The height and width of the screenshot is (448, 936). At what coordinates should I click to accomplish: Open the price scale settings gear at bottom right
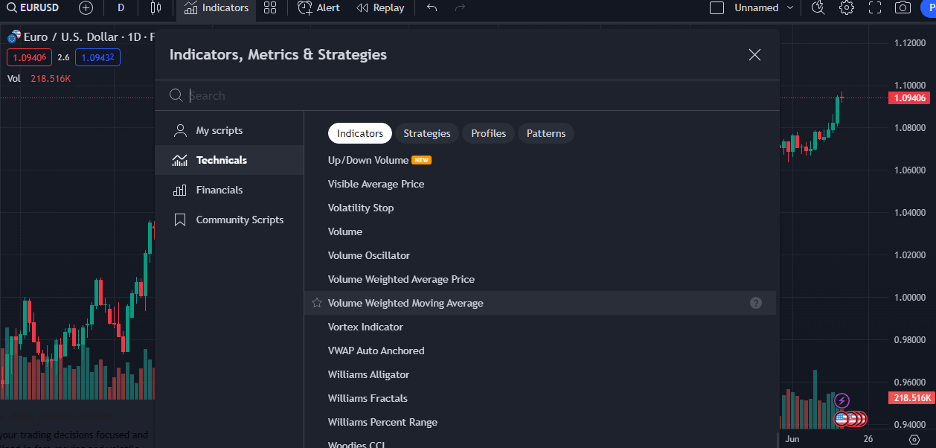coord(914,440)
